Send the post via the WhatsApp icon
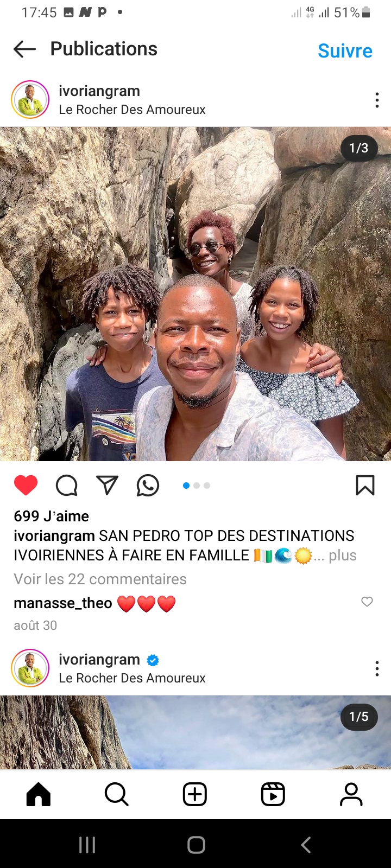 (x=148, y=485)
